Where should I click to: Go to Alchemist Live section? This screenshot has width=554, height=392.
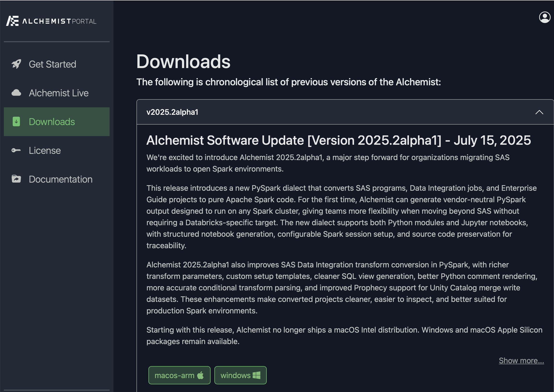pyautogui.click(x=57, y=93)
